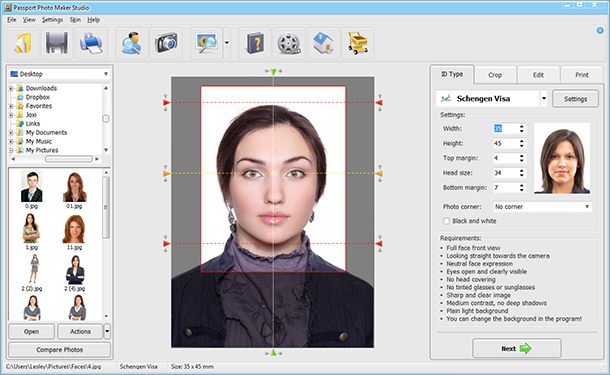610x375 pixels.
Task: Open the View menu
Action: coord(29,20)
